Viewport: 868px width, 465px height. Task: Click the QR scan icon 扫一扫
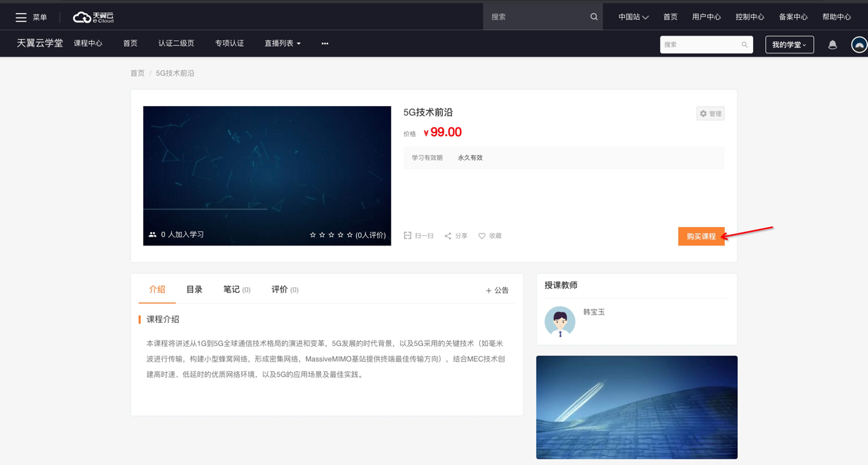pyautogui.click(x=408, y=235)
